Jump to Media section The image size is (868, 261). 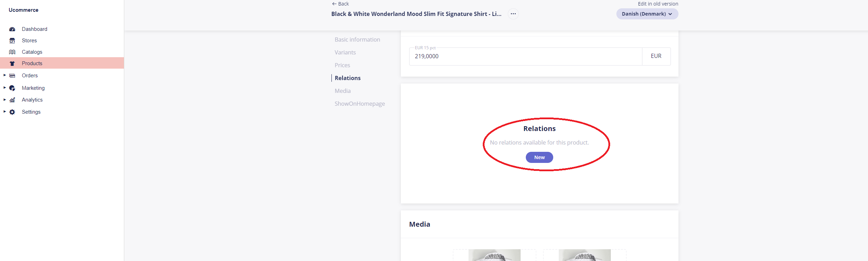pos(343,91)
